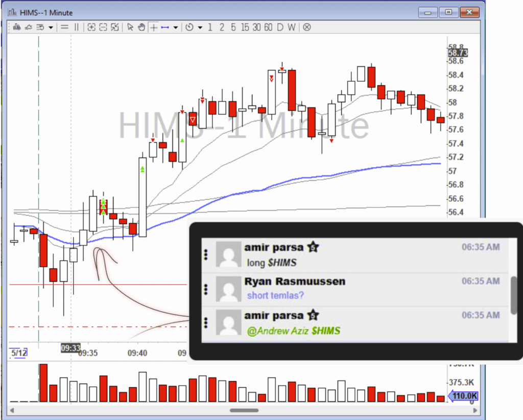The height and width of the screenshot is (420, 523).
Task: Select the horizontal line drawing tool
Action: pyautogui.click(x=65, y=27)
